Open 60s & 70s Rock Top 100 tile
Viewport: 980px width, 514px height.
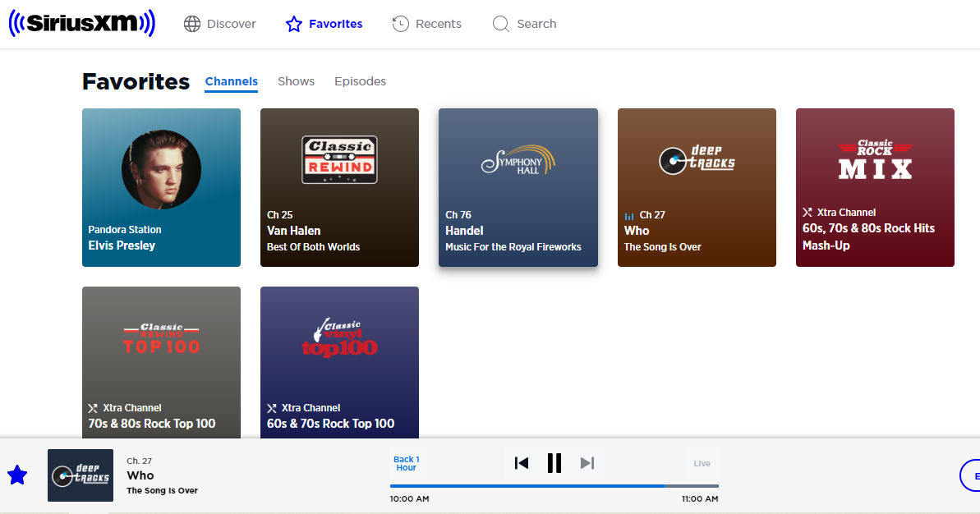tap(339, 361)
